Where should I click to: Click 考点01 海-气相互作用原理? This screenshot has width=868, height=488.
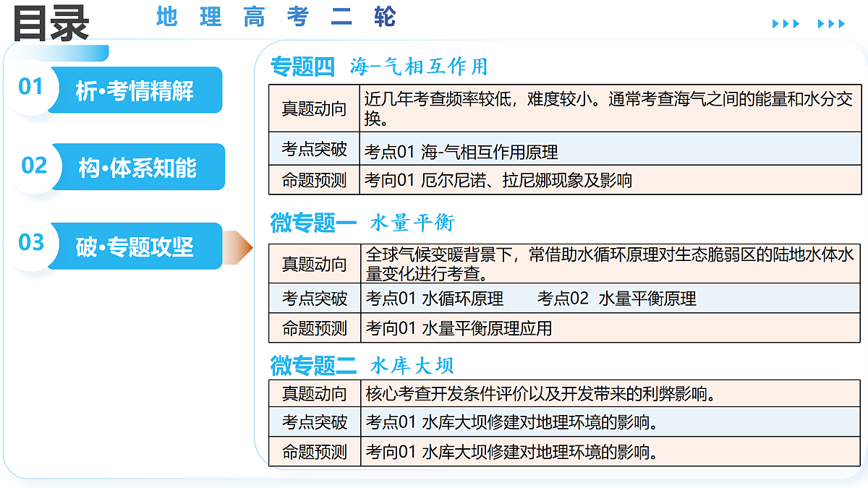click(x=461, y=153)
